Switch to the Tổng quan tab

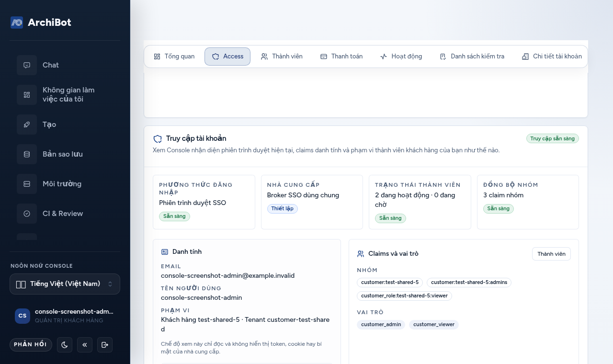(174, 57)
